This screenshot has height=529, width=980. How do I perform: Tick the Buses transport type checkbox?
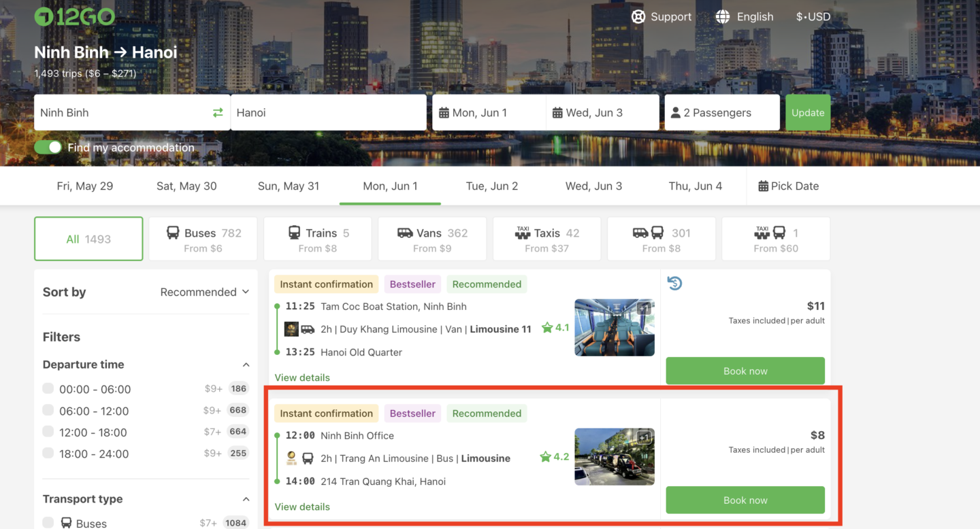coord(48,522)
